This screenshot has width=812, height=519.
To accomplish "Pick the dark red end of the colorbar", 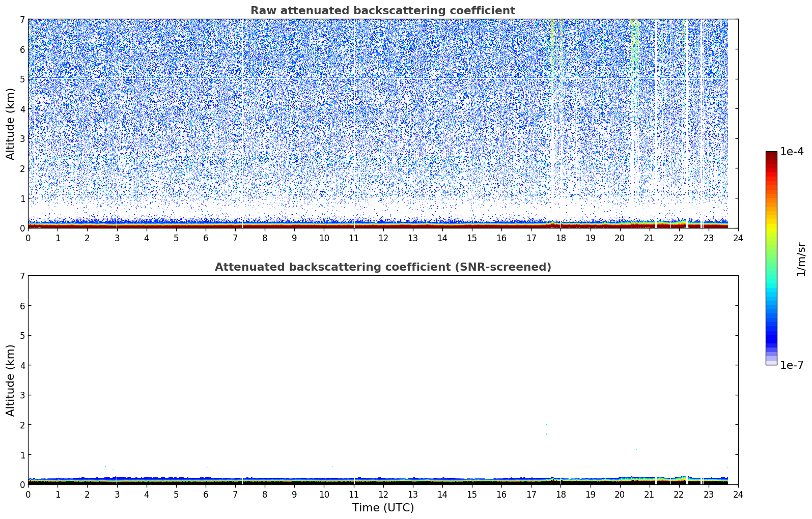I will (771, 155).
